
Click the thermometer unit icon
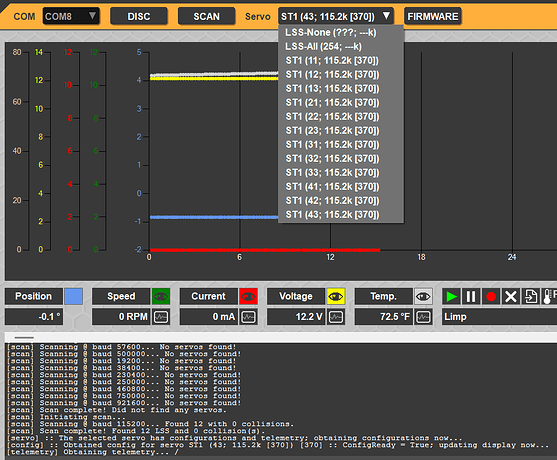point(549,296)
